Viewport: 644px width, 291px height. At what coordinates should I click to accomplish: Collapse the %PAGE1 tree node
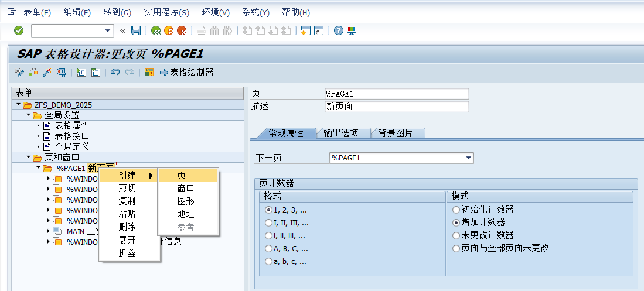(38, 168)
